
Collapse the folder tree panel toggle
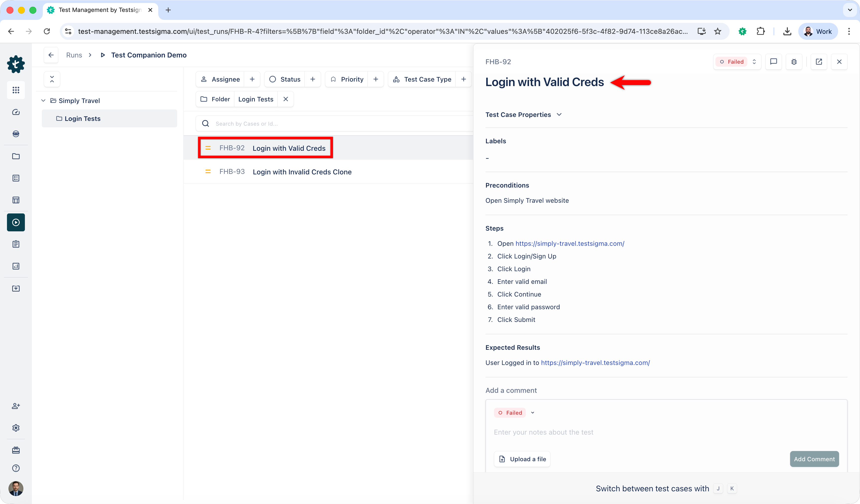(x=52, y=79)
